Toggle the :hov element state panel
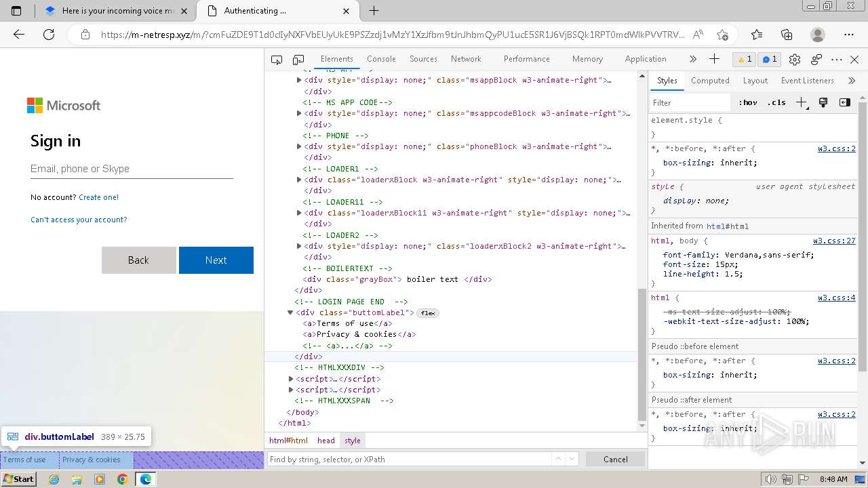Screen dimensions: 868x488 [x=748, y=102]
